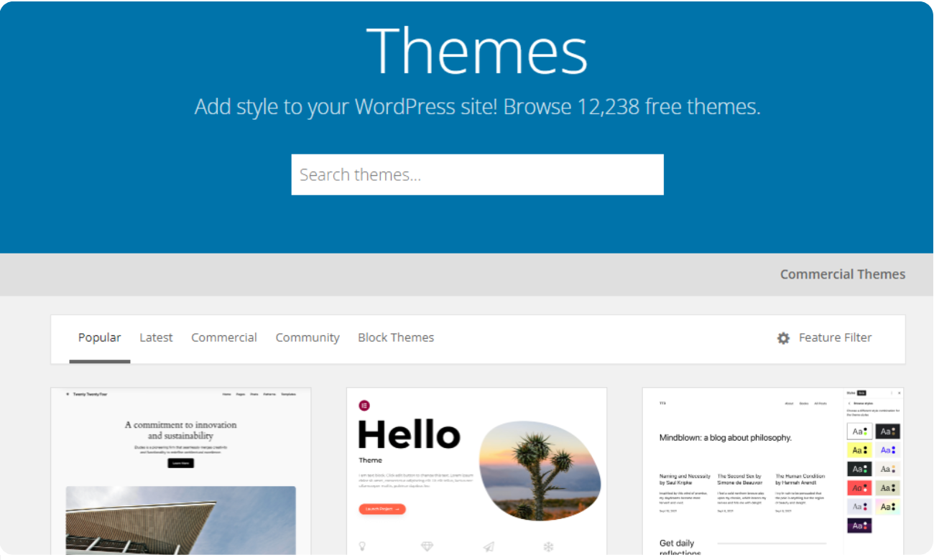Open the Commercial tab in filter bar
This screenshot has height=560, width=934.
[223, 337]
